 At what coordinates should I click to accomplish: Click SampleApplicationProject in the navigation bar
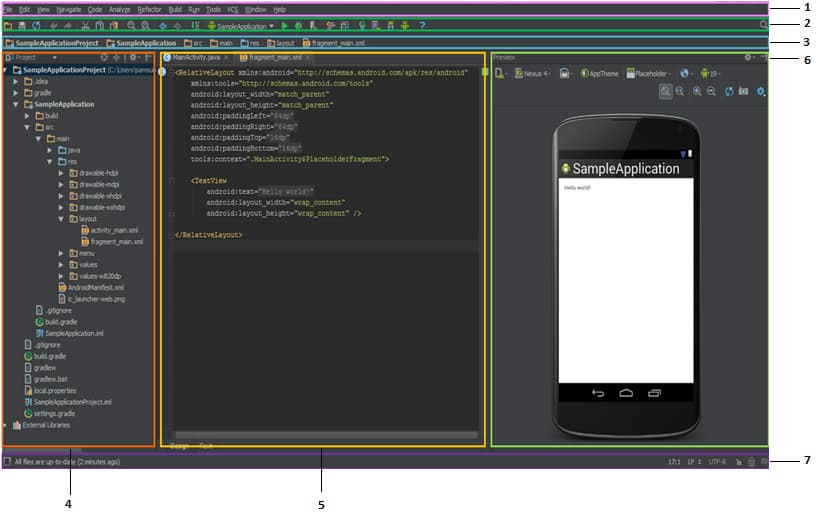52,43
